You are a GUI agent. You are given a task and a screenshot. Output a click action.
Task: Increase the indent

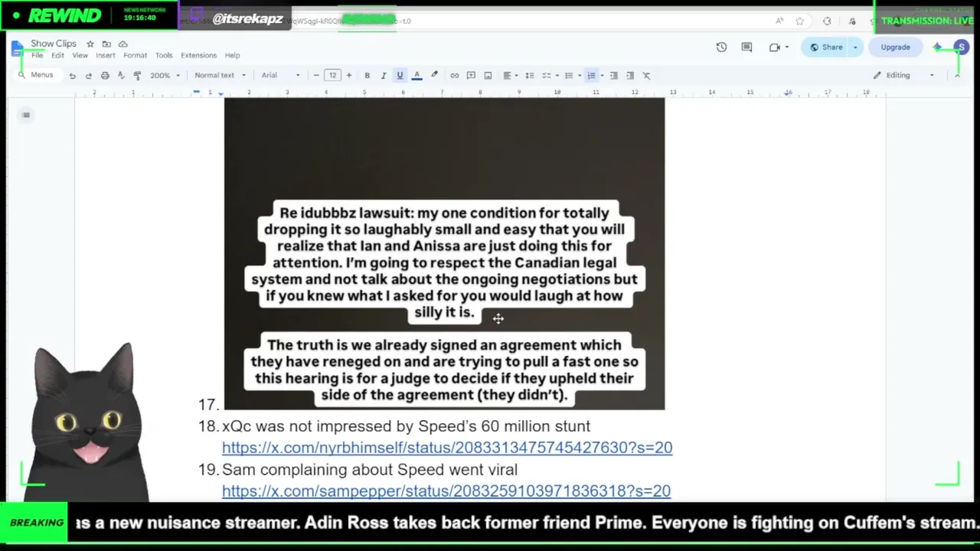[x=630, y=75]
